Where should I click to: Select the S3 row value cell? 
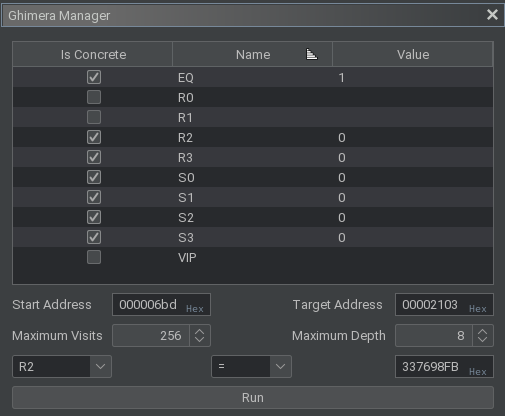[x=413, y=237]
